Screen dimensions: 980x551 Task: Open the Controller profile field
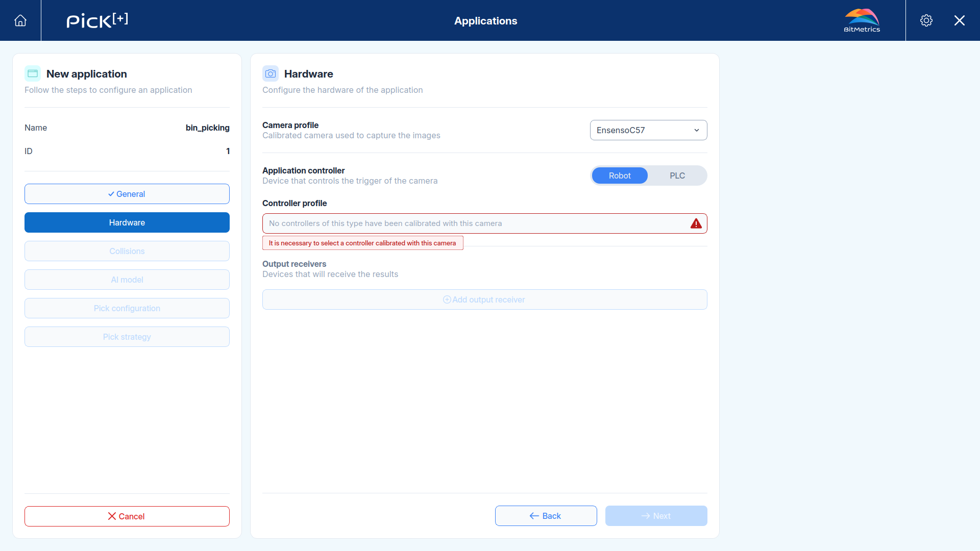point(485,223)
